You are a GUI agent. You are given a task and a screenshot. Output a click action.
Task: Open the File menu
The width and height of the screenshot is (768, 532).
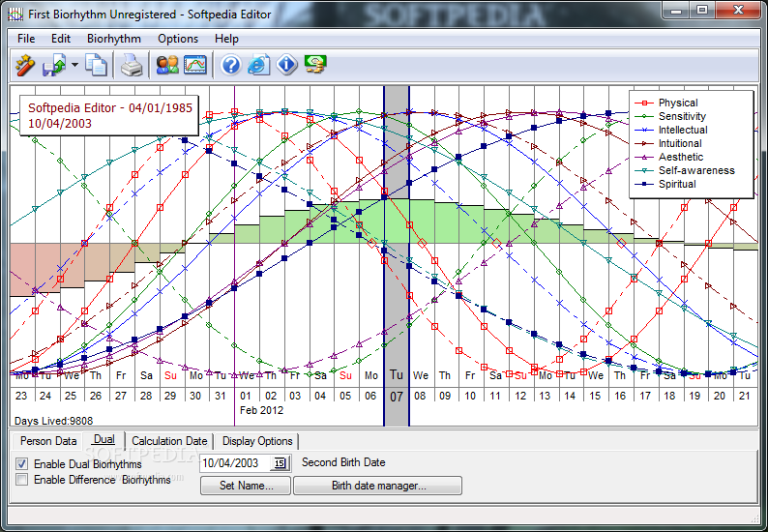coord(26,39)
